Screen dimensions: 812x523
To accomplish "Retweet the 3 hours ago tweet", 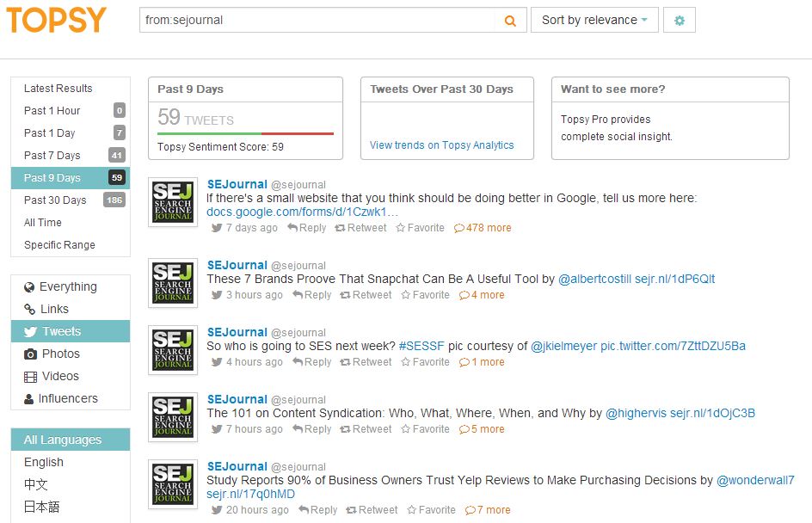I will click(x=366, y=295).
